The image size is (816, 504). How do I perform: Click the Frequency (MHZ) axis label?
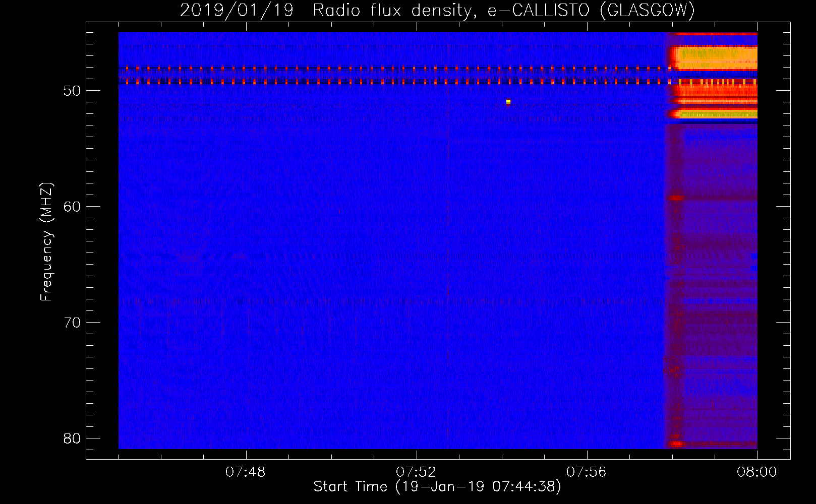(46, 242)
